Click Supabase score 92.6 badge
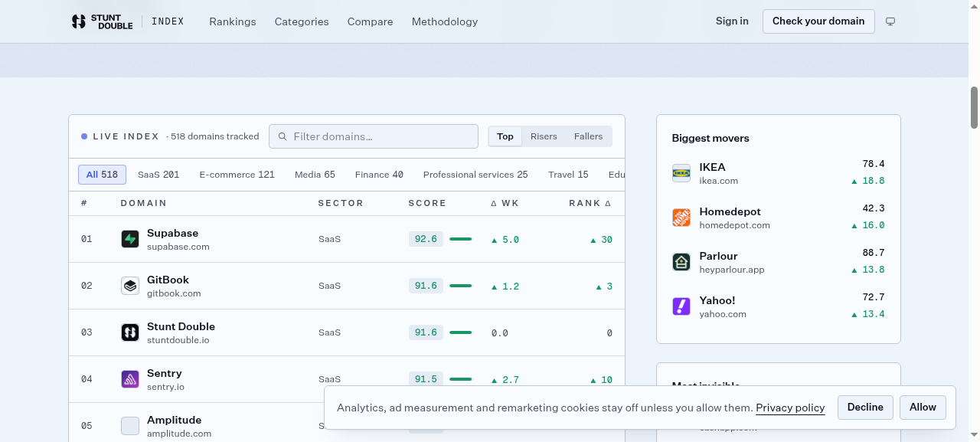980x442 pixels. click(426, 239)
